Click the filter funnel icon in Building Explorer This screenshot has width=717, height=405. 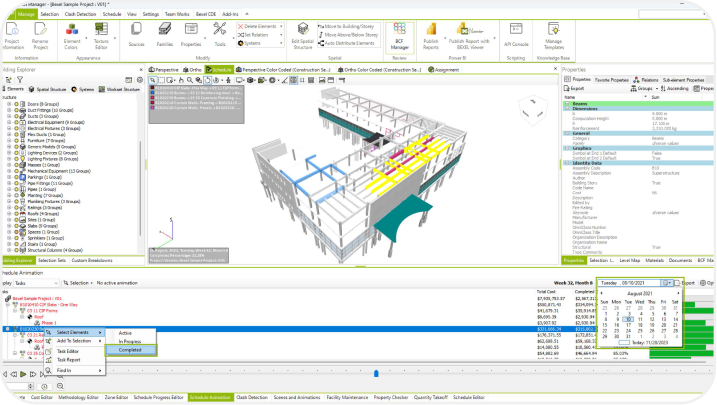(x=20, y=80)
